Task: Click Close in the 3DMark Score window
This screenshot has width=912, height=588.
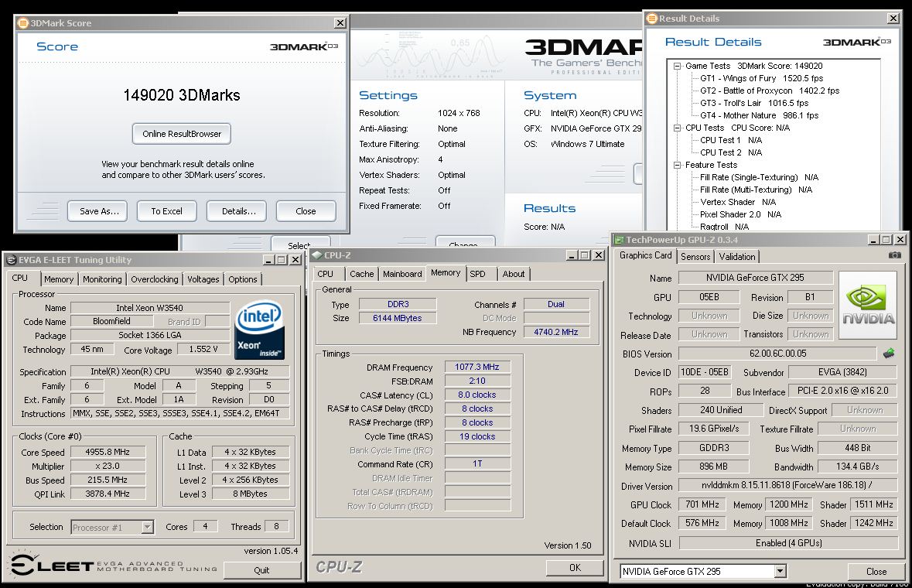Action: [306, 211]
